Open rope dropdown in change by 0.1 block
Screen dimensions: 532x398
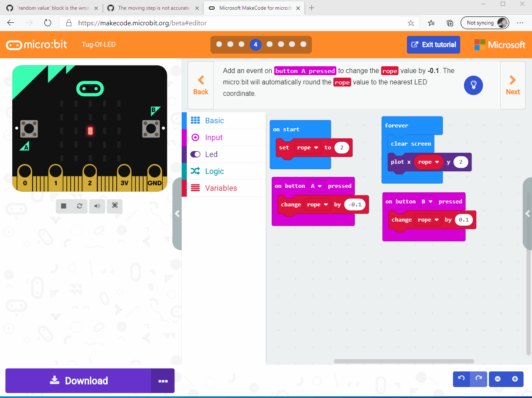coord(428,220)
